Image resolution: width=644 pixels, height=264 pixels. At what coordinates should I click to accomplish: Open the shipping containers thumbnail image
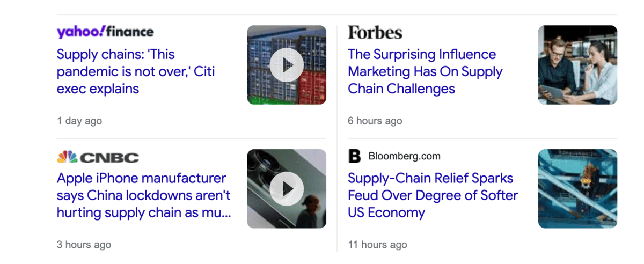tap(287, 65)
